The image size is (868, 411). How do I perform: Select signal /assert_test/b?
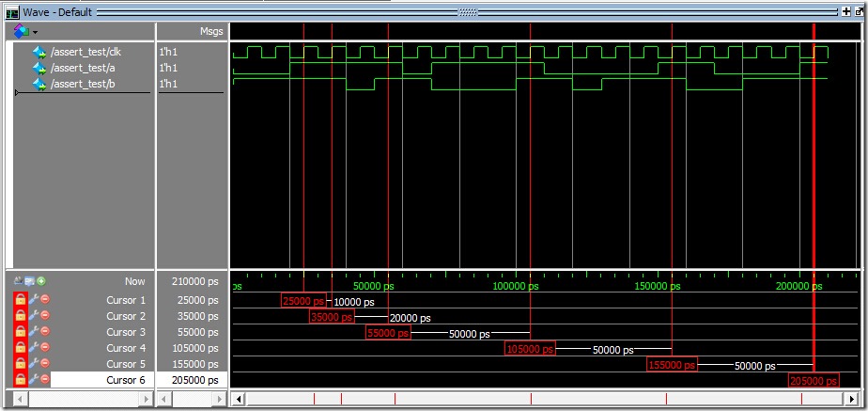click(x=83, y=85)
